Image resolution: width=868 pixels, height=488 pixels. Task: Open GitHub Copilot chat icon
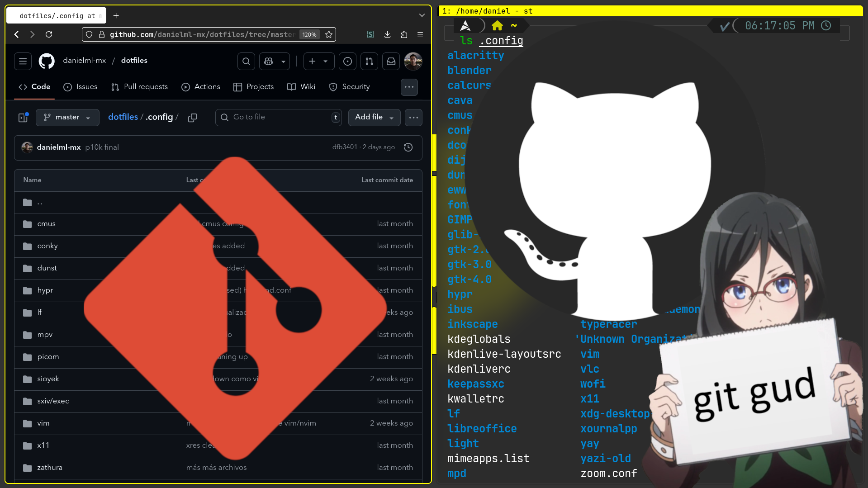268,61
